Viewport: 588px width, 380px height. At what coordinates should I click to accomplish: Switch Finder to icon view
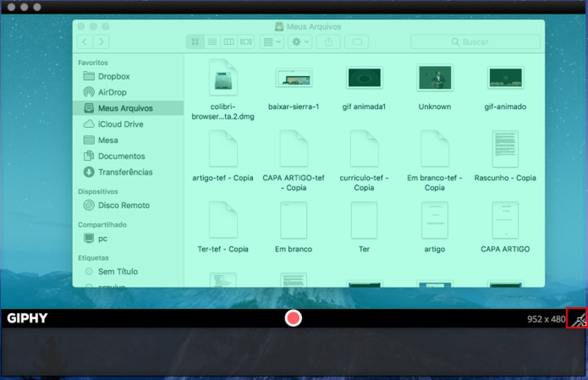[x=195, y=42]
